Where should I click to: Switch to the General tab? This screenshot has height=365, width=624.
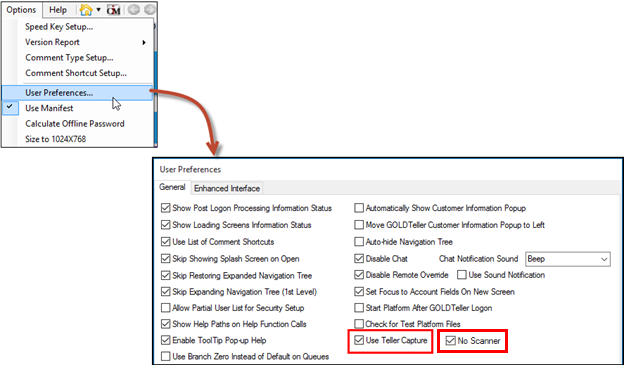[172, 187]
